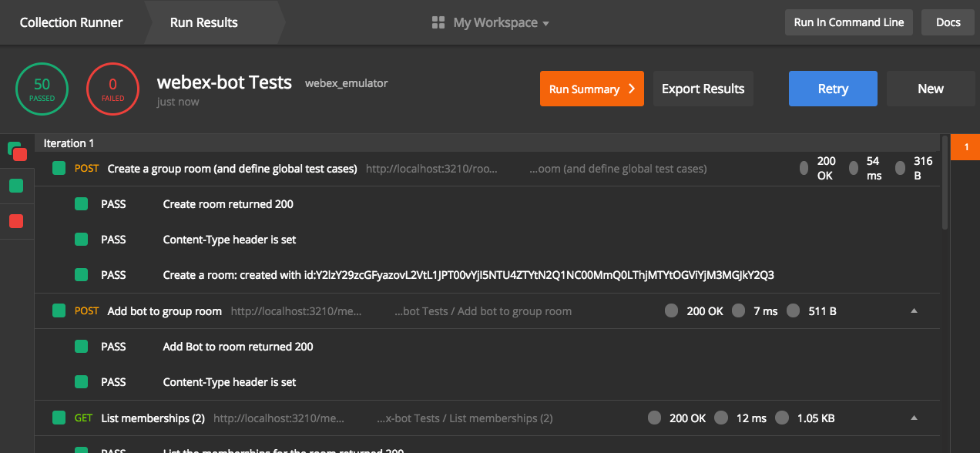Jump to iteration 1 marker
The width and height of the screenshot is (980, 453).
(x=965, y=146)
